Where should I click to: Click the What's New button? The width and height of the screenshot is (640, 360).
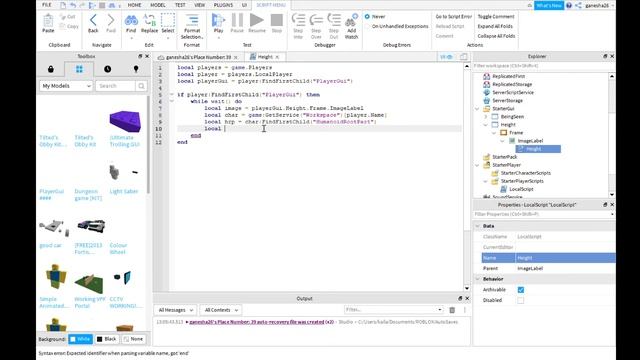[x=549, y=5]
